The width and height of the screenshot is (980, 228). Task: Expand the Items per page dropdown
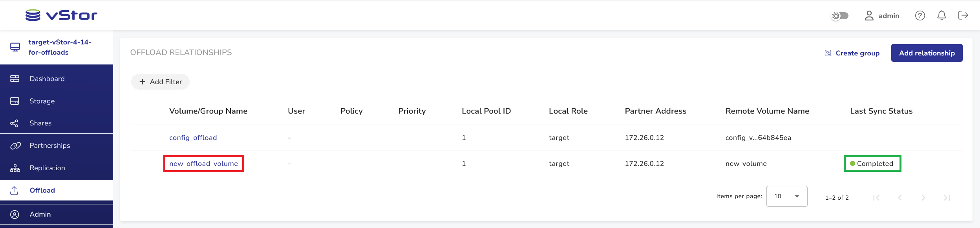coord(786,196)
